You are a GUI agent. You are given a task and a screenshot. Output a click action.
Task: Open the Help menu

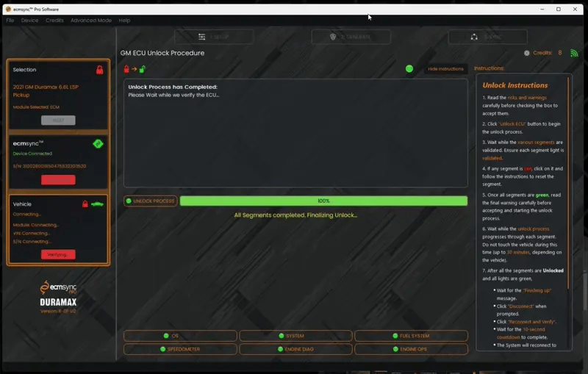[x=124, y=21]
